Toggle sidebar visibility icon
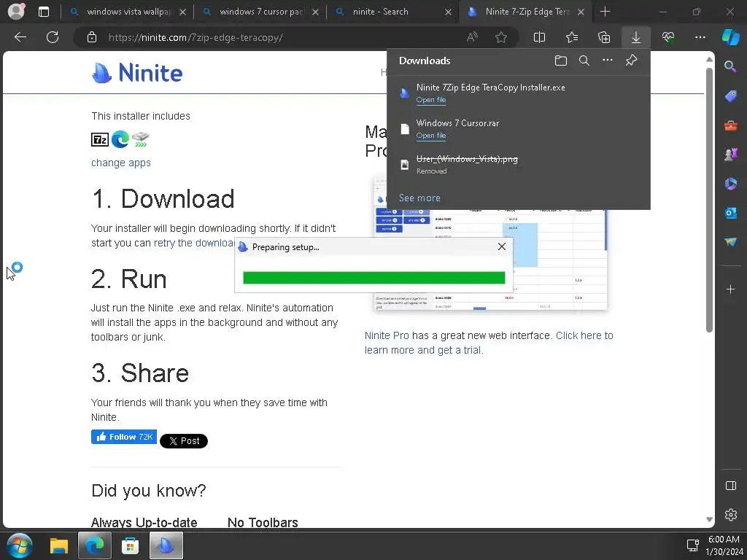This screenshot has height=560, width=747. coord(730,486)
